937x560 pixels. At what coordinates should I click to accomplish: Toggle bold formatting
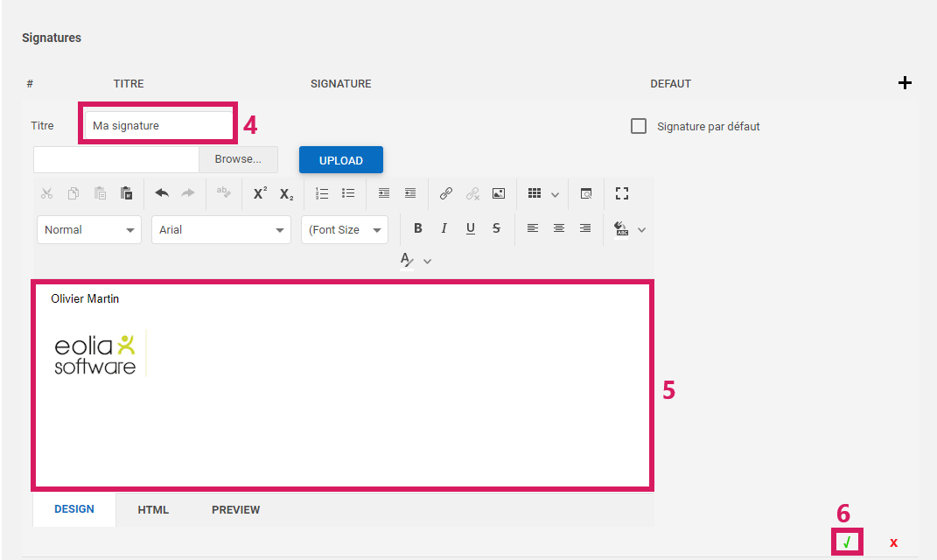coord(418,228)
